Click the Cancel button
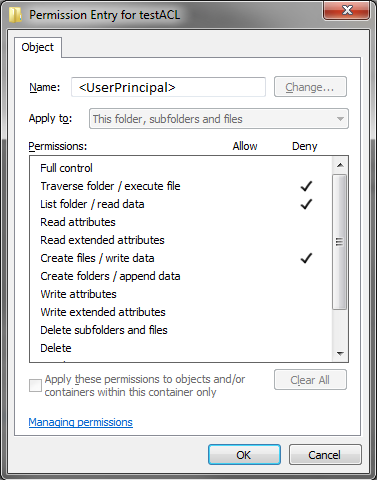Viewport: 377px width, 480px height. click(x=325, y=455)
